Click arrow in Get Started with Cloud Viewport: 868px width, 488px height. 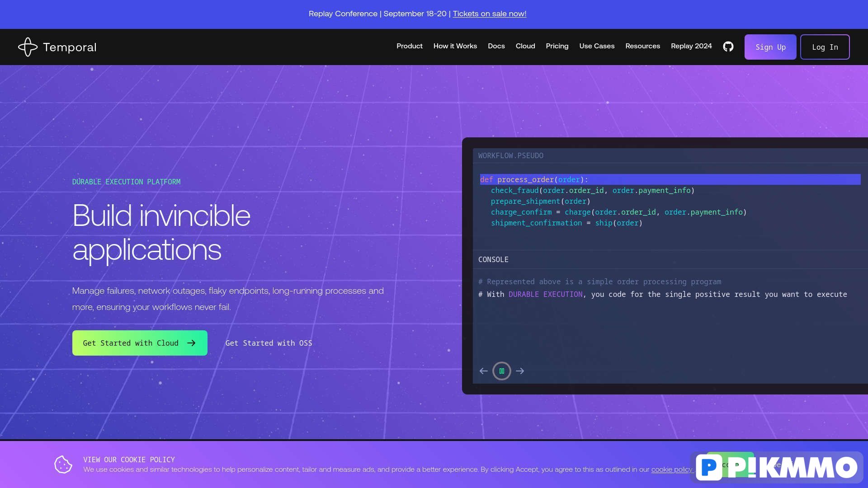(191, 343)
